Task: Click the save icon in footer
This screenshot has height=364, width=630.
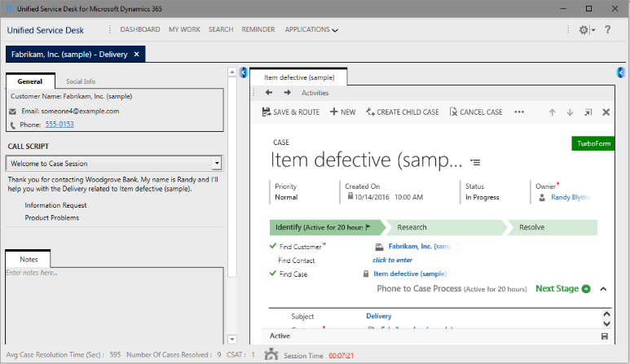Action: 604,335
